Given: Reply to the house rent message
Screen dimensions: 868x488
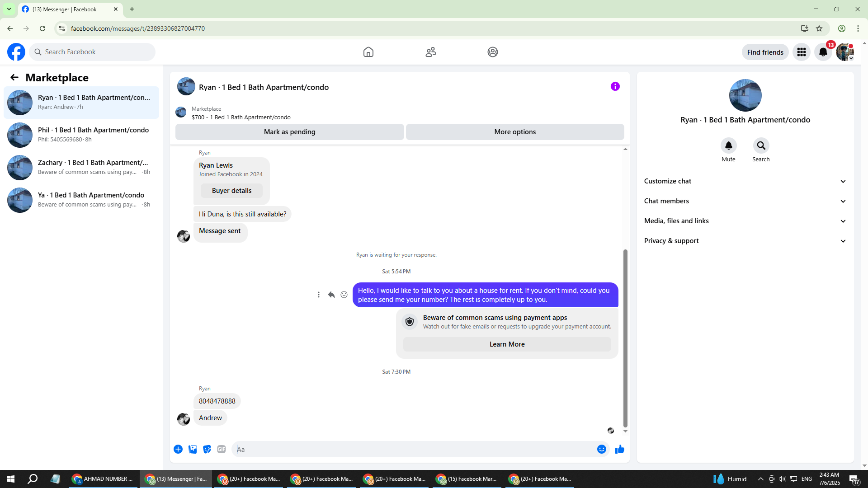Looking at the screenshot, I should click(331, 295).
